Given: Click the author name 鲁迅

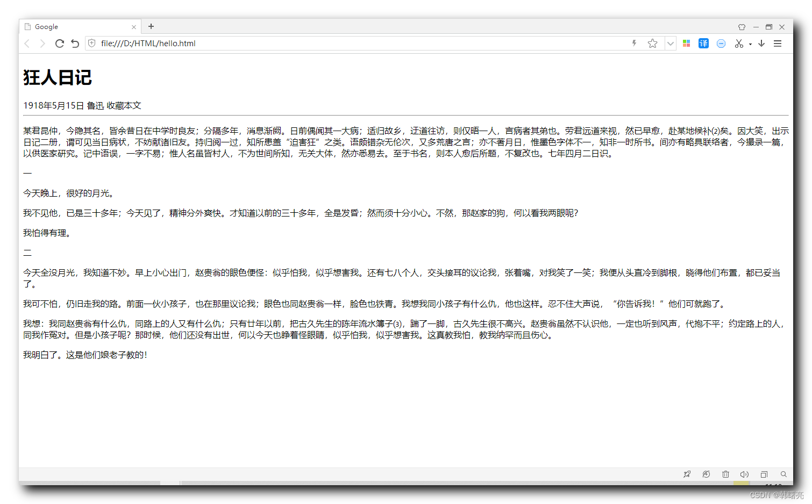Looking at the screenshot, I should click(x=95, y=106).
